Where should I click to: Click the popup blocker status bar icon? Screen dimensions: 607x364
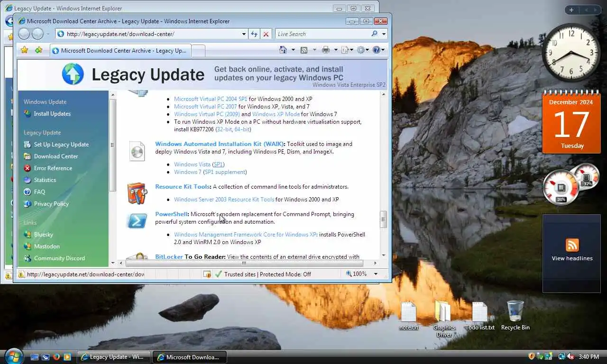coord(207,274)
